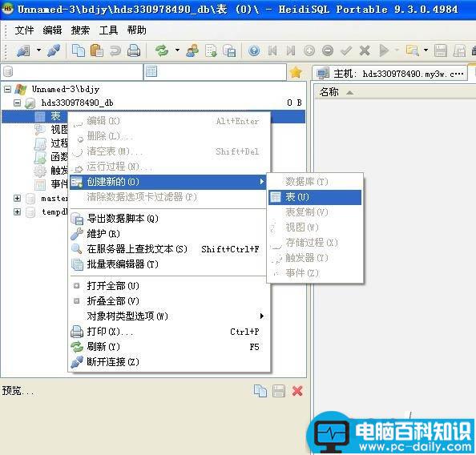The image size is (476, 455).
Task: Click the insert row plus icon
Action: point(309,50)
